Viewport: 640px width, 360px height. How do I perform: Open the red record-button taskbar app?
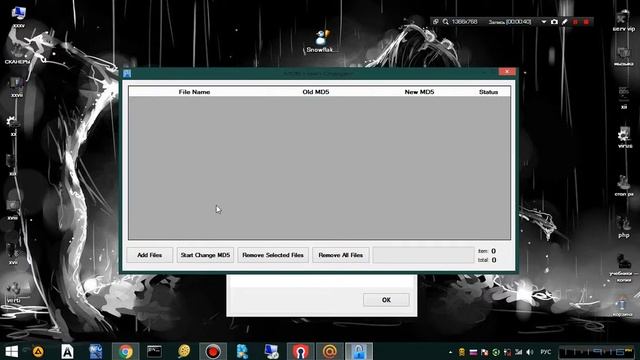(x=213, y=351)
